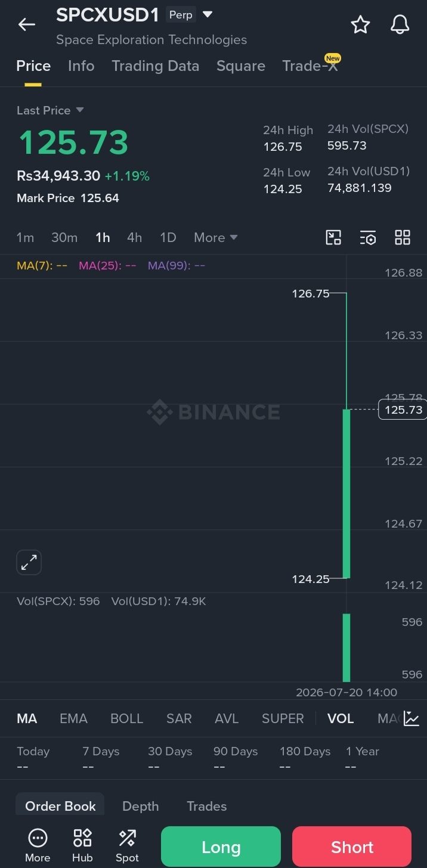Open price alert bell icon

click(400, 24)
